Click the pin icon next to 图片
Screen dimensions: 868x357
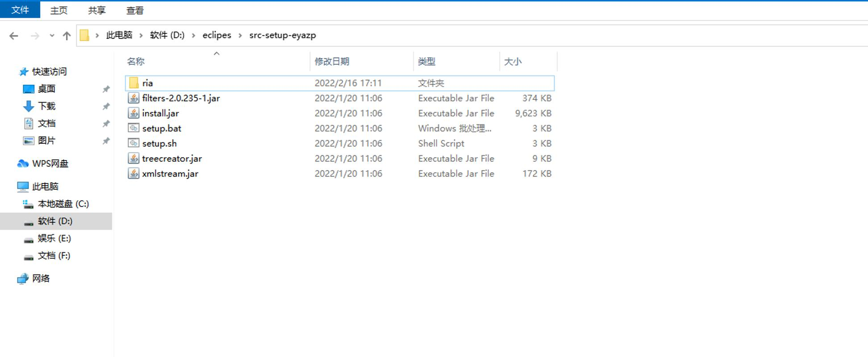(106, 141)
